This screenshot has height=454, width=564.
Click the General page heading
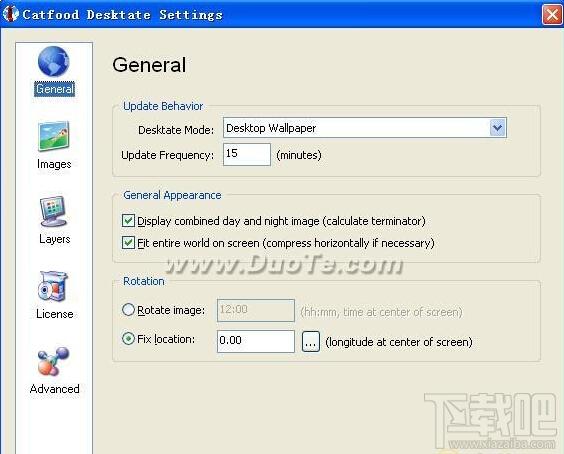coord(149,65)
